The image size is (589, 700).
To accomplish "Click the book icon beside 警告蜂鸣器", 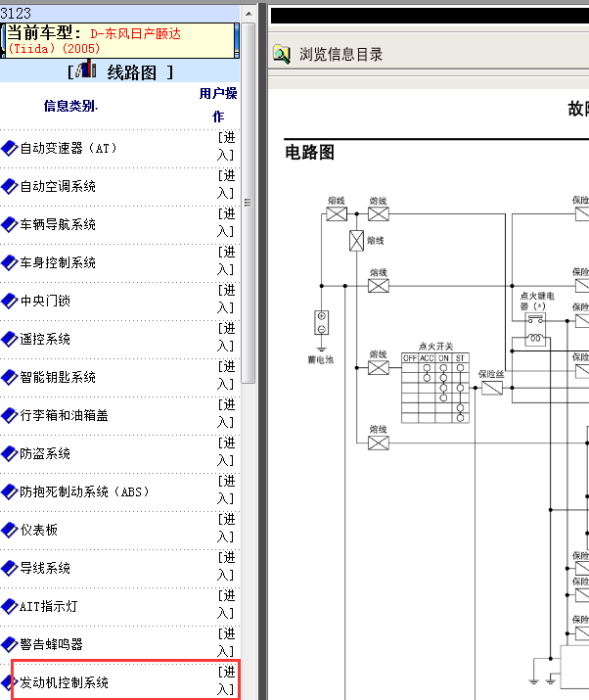I will click(x=10, y=644).
